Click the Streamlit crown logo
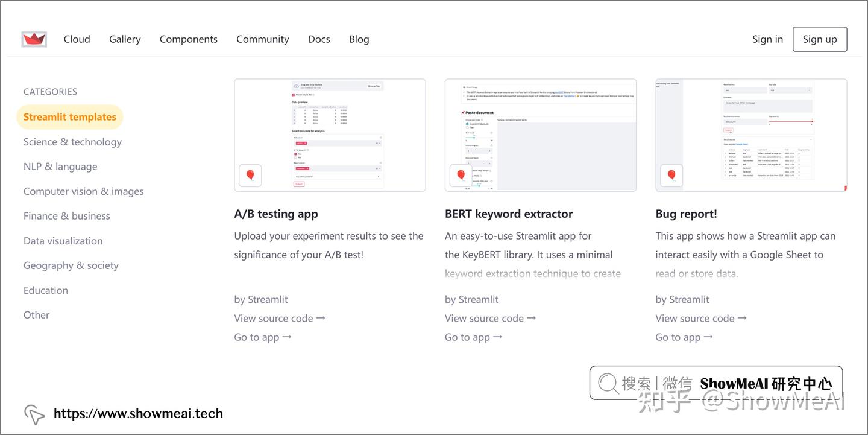Image resolution: width=868 pixels, height=435 pixels. pos(34,39)
